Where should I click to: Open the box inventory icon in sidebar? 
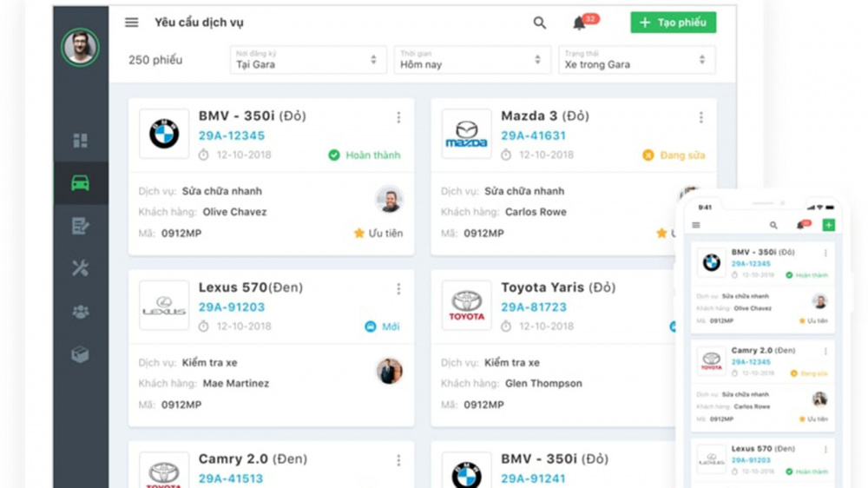click(80, 354)
